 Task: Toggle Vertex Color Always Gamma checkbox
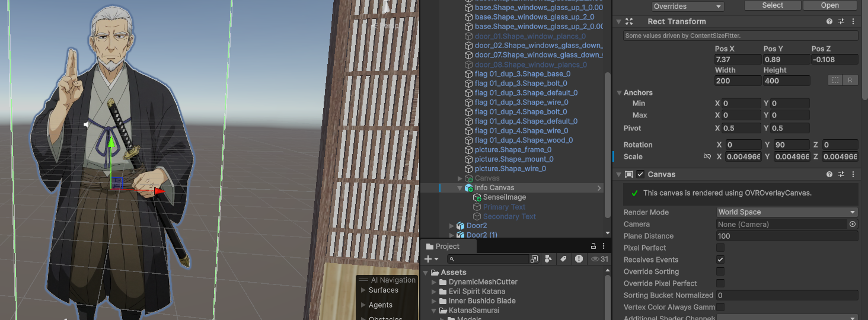(x=720, y=307)
